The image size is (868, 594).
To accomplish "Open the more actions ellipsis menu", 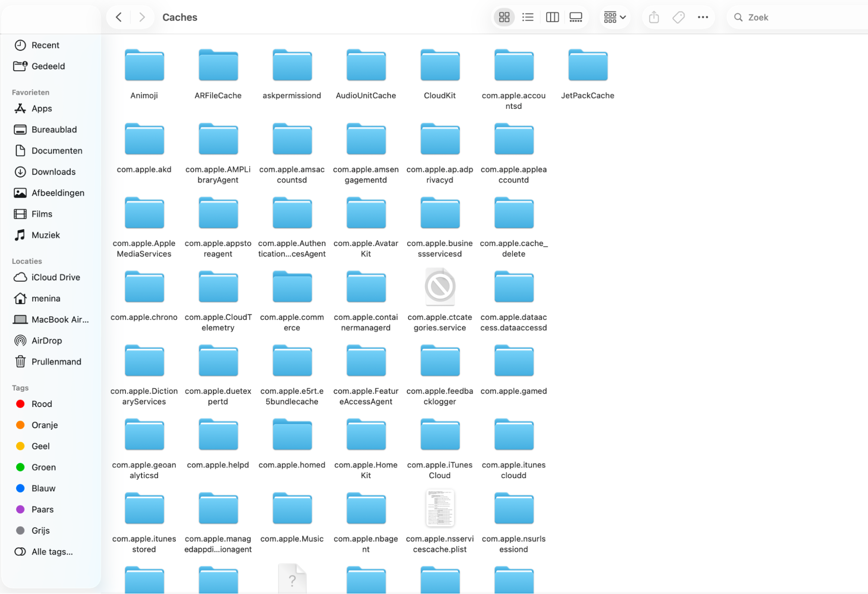I will coord(703,17).
